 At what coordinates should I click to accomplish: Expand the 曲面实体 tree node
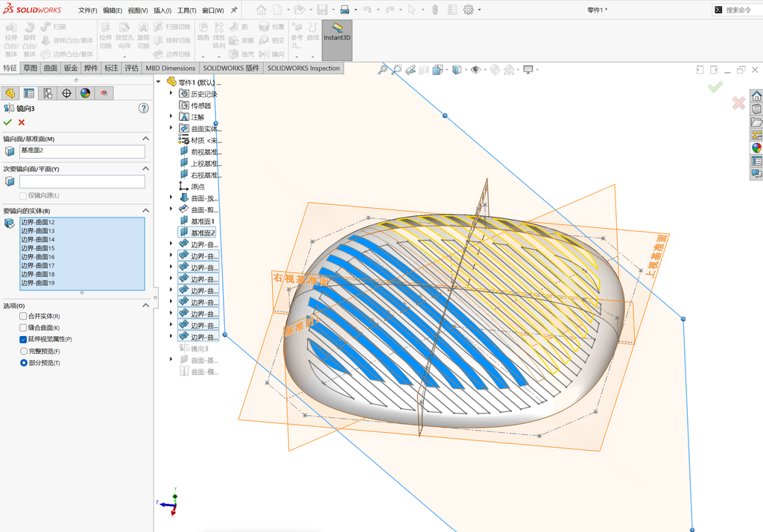point(171,127)
